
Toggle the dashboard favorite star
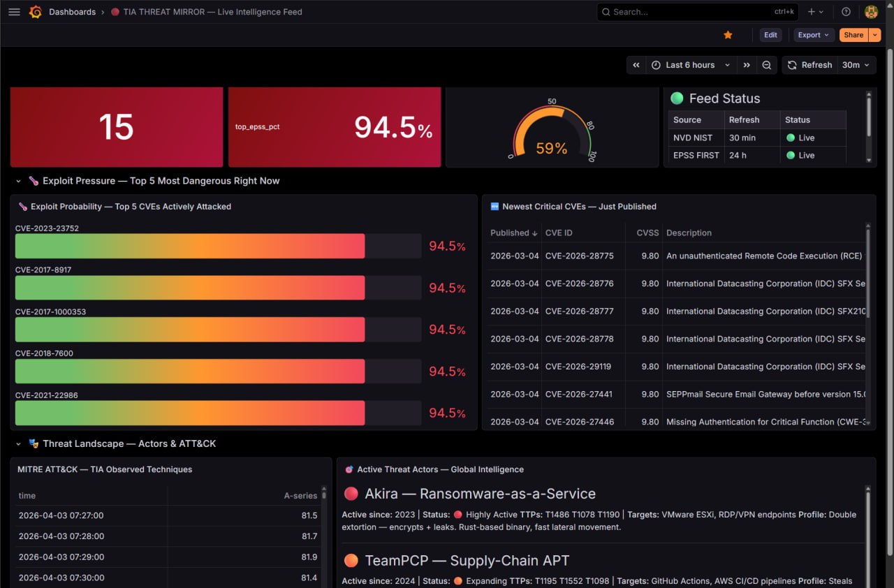(728, 34)
